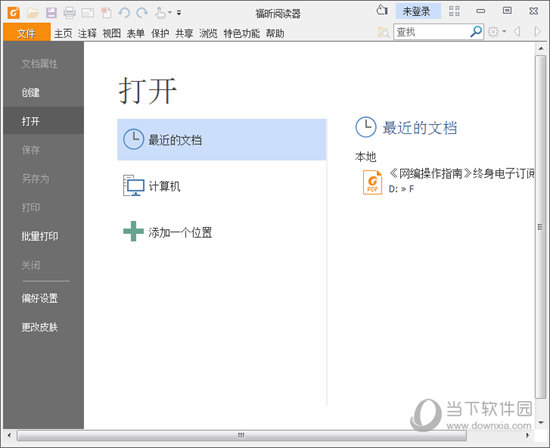
Task: Click the file path text D: » F
Action: click(401, 189)
